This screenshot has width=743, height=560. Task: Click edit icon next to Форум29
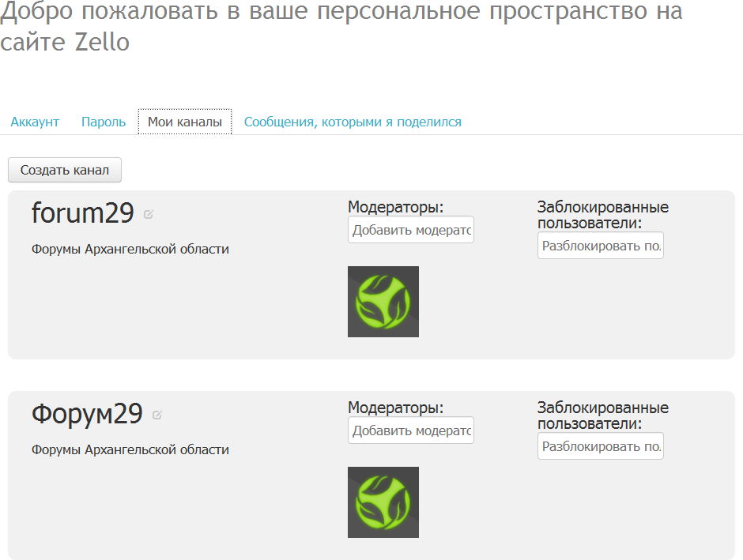pos(157,415)
